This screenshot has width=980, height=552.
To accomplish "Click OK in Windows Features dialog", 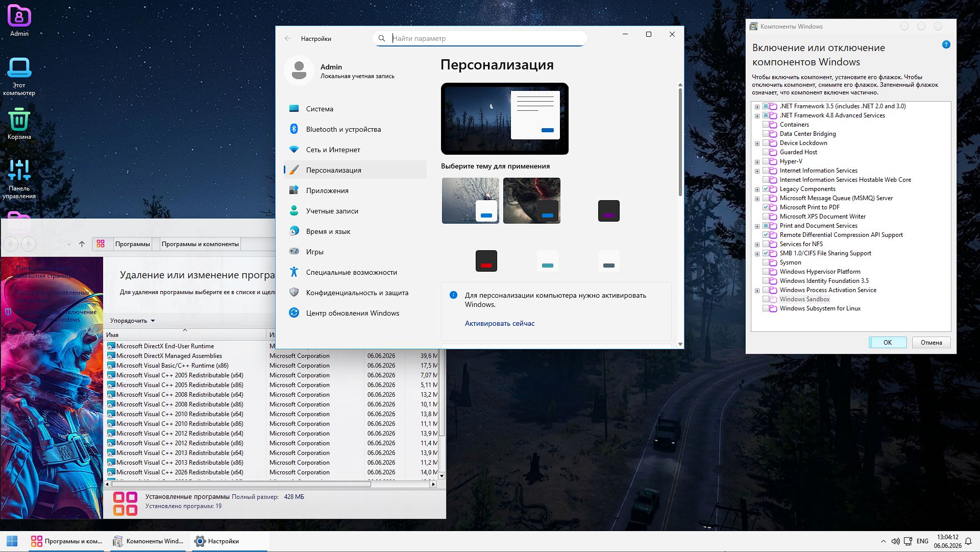I will coord(888,343).
